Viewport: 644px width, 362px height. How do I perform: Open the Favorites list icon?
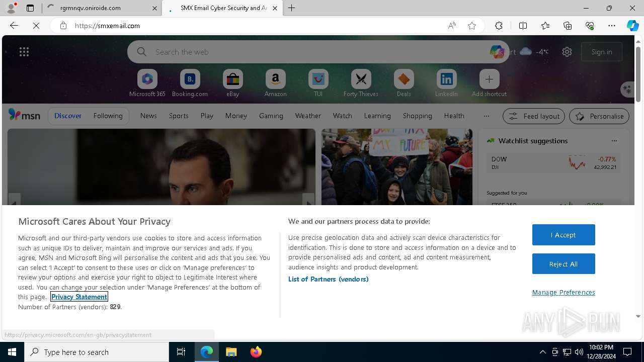545,26
